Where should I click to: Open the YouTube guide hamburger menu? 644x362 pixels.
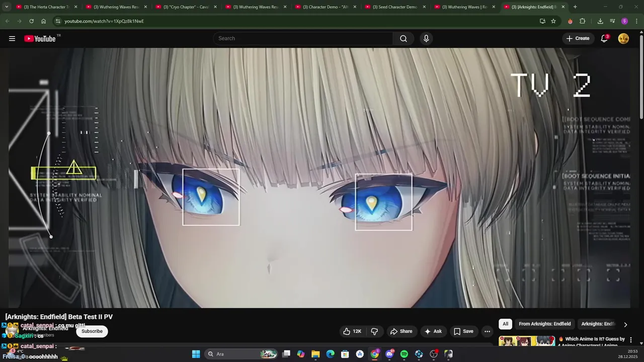[x=12, y=38]
